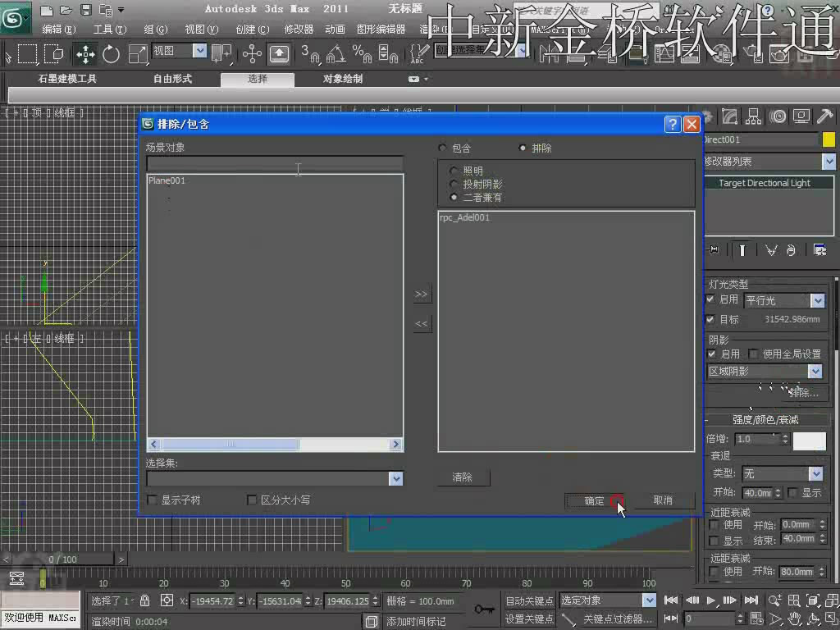Toggle the 目标 checkbox under light type
Screen dimensions: 840x630
click(x=710, y=319)
